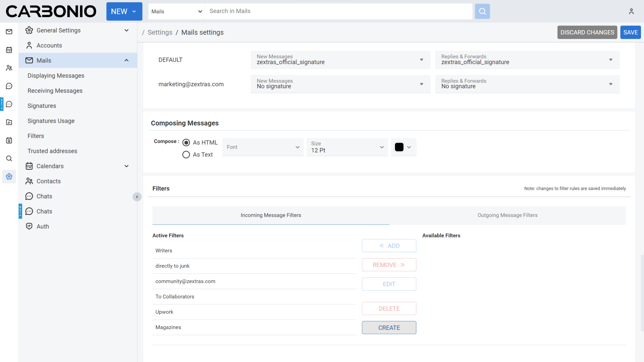The width and height of the screenshot is (644, 362).
Task: Open the Mail module from the left sidebar
Action: (9, 32)
